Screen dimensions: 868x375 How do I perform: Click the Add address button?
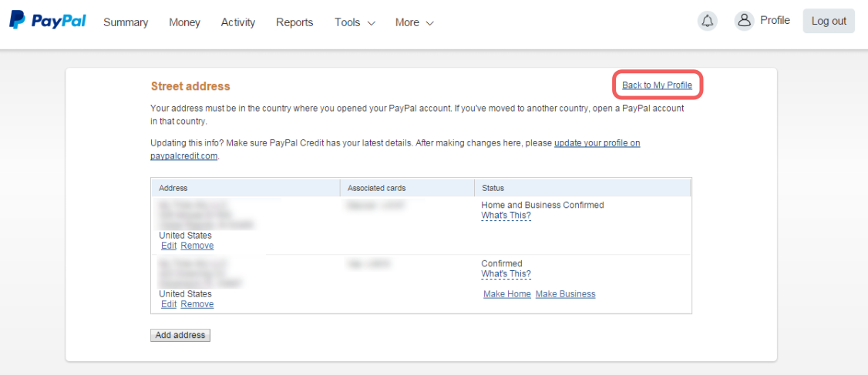click(180, 335)
